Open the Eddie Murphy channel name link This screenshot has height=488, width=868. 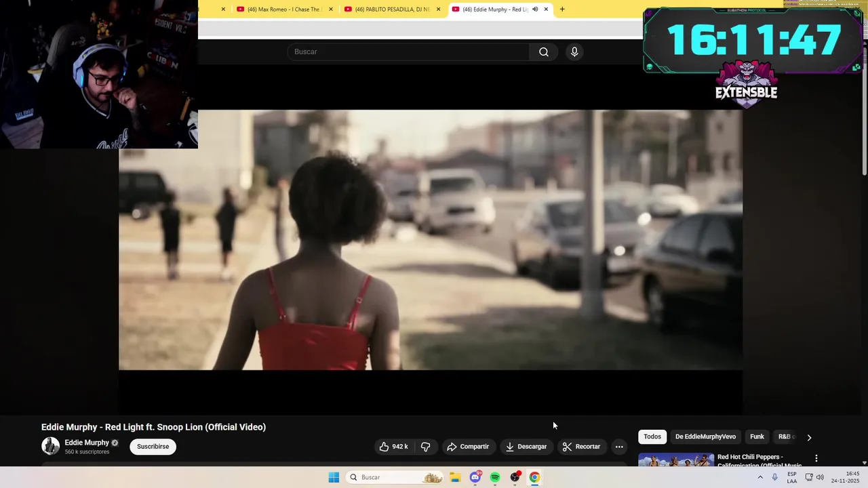[87, 443]
